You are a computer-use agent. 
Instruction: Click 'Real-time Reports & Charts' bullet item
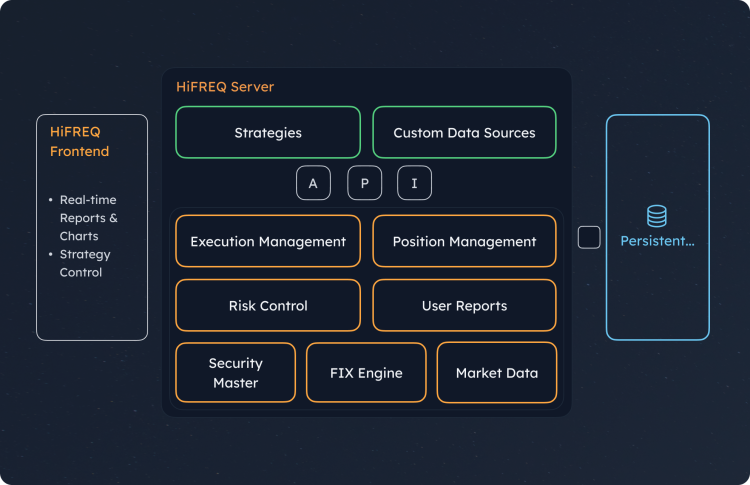(x=88, y=218)
